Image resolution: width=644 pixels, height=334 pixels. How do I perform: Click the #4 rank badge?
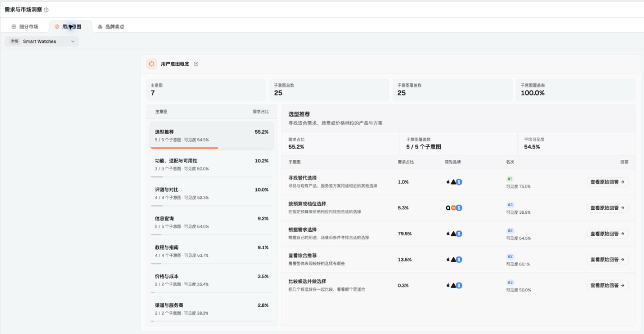510,204
